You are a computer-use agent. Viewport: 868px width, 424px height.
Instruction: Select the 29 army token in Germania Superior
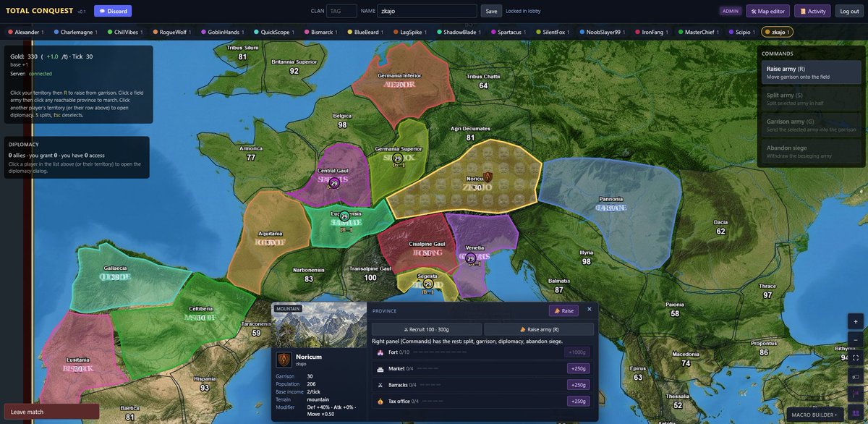398,159
